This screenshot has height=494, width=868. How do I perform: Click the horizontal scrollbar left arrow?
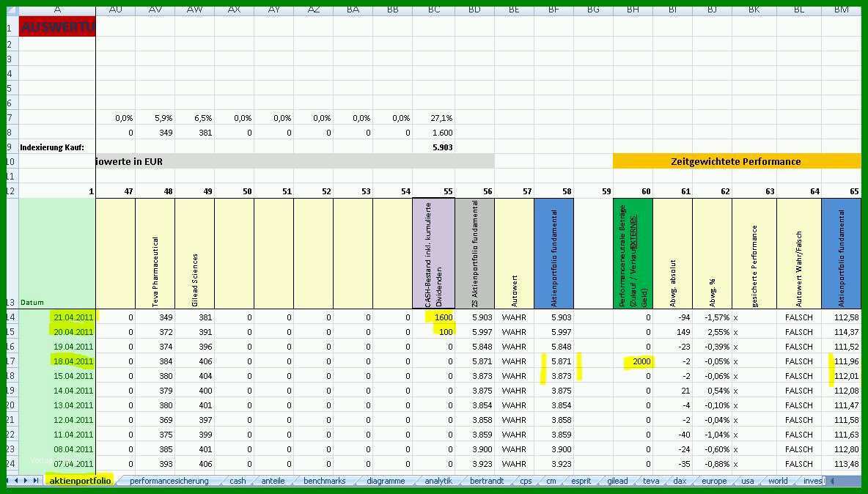831,481
